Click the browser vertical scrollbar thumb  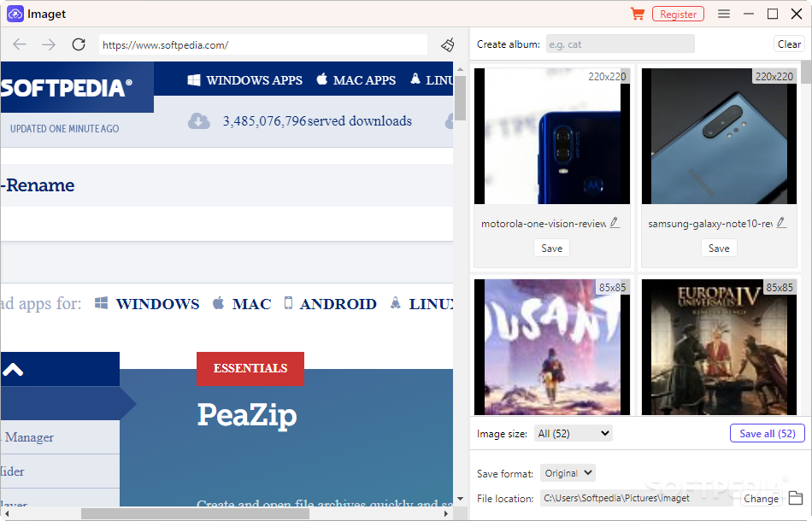click(461, 98)
